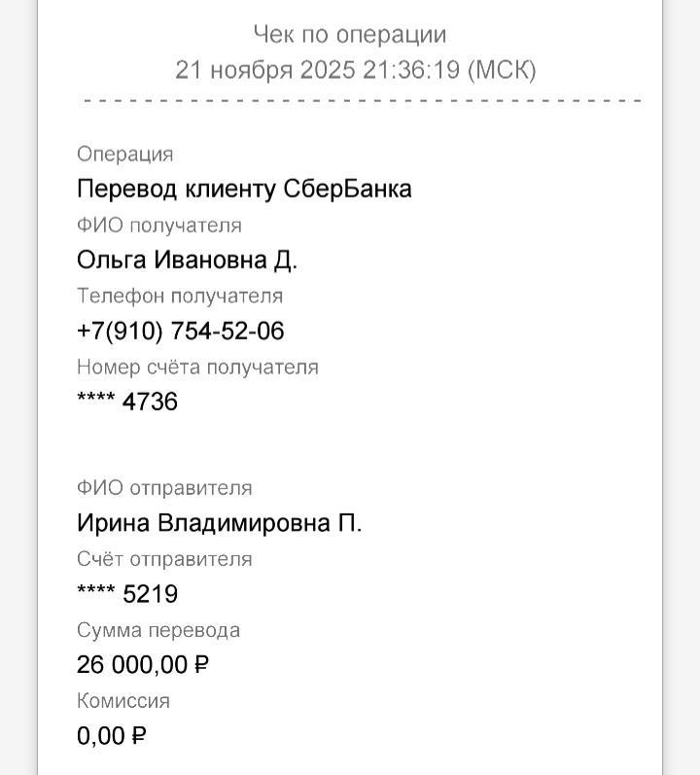This screenshot has height=775, width=700.
Task: Click the "ФИО получателя" label
Action: tap(159, 225)
